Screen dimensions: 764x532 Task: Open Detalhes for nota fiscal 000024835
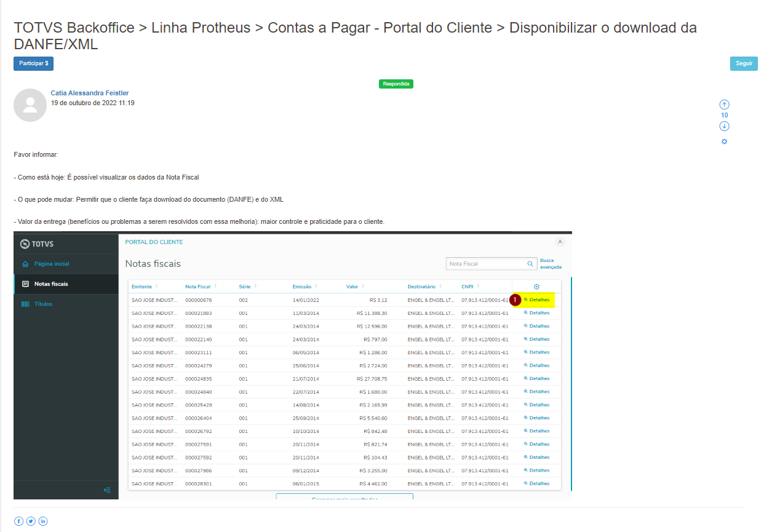pyautogui.click(x=536, y=379)
